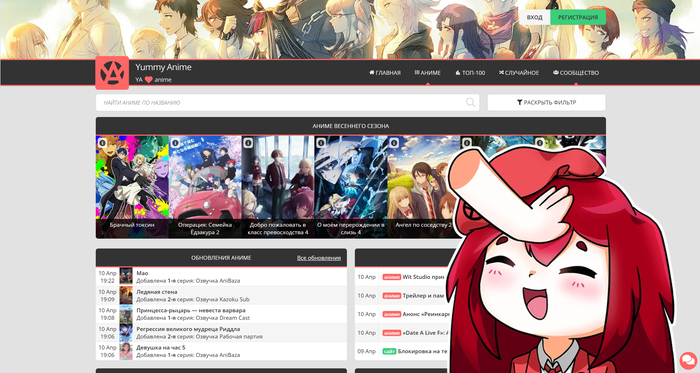This screenshot has width=700, height=373.
Task: Open СЛУЧАЙНОЕ random anime item
Action: coord(519,73)
